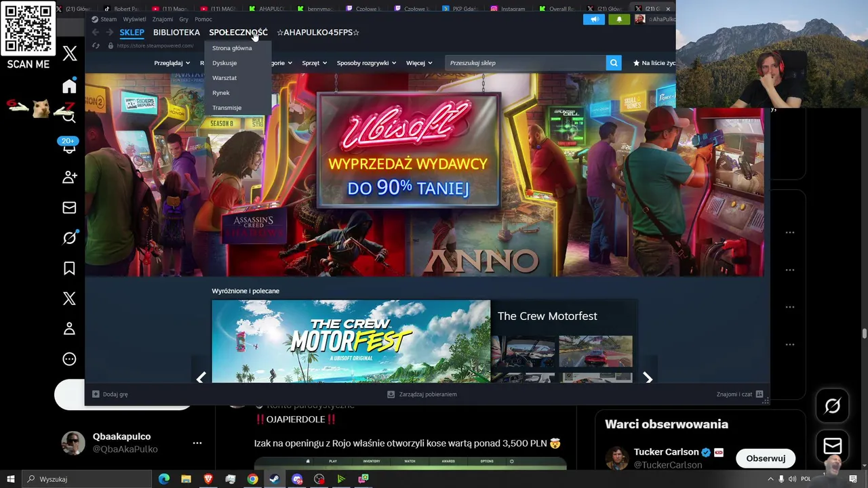Open Gry menu

click(184, 19)
